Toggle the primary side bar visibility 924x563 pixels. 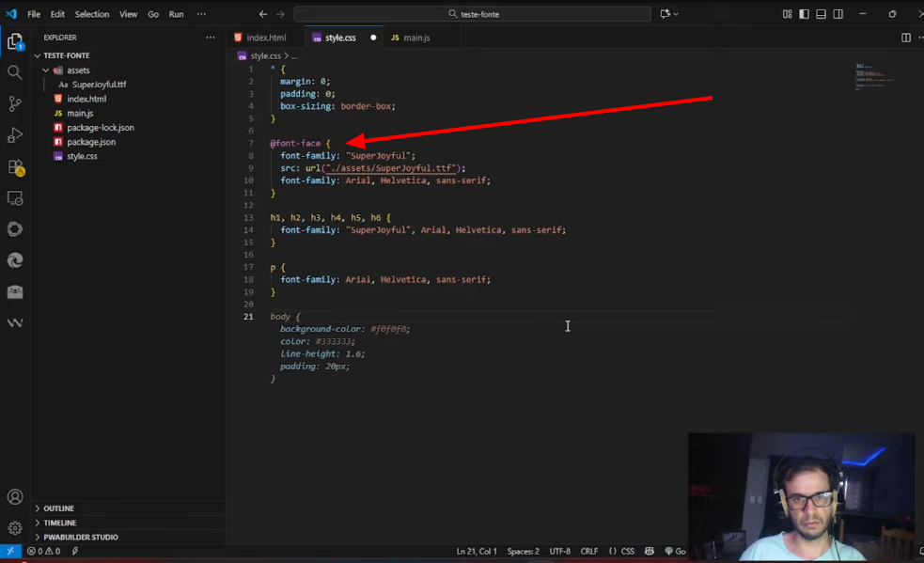[804, 14]
